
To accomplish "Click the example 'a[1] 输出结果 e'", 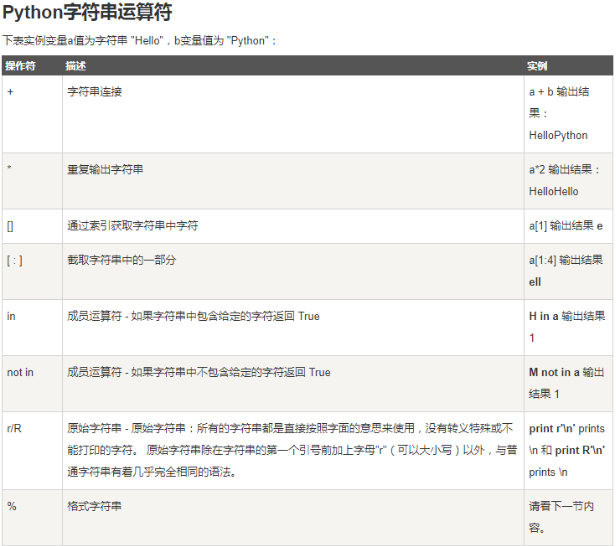I will [x=566, y=226].
